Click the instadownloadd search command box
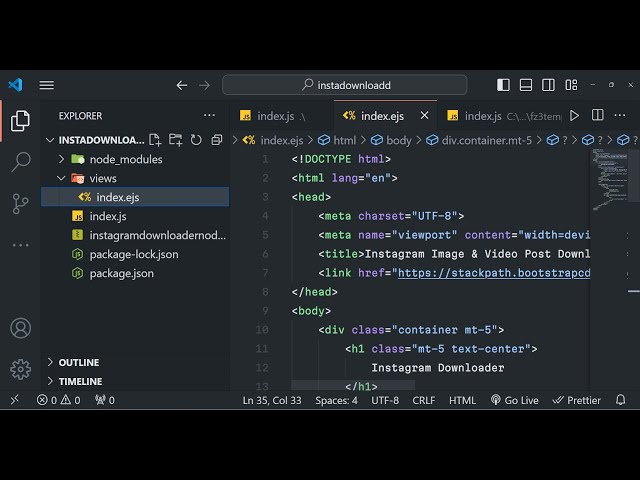The height and width of the screenshot is (480, 640). 345,85
